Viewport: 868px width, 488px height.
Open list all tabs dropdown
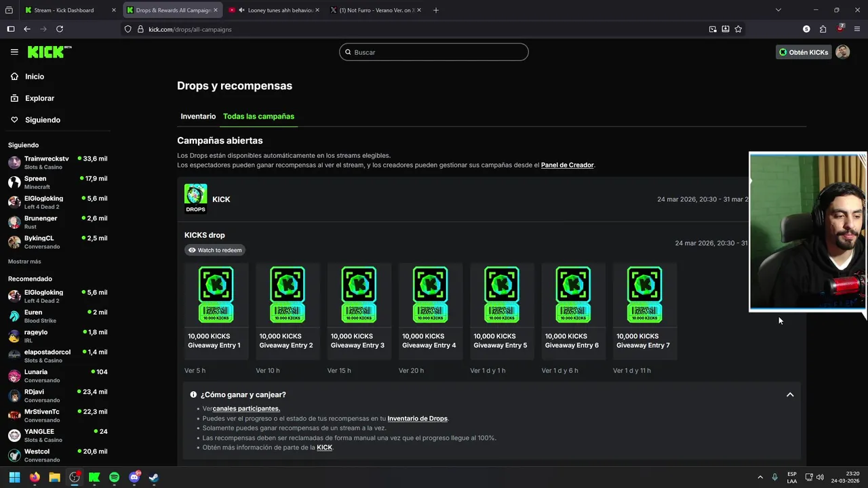click(x=778, y=10)
